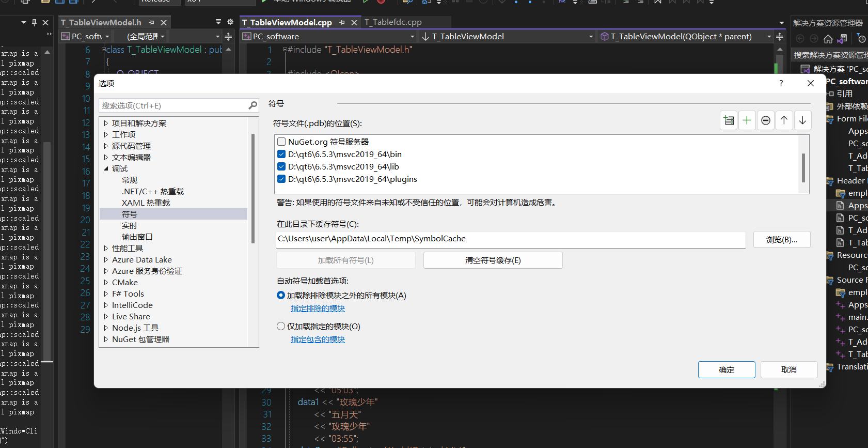Click the home icon in Solution Explorer toolbar
Image resolution: width=868 pixels, height=448 pixels.
pyautogui.click(x=828, y=39)
